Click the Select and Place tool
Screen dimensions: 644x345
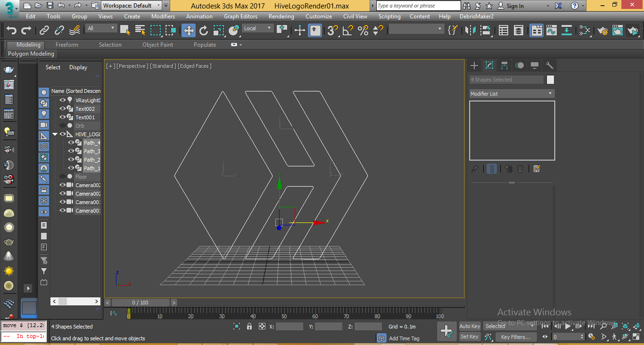point(234,31)
